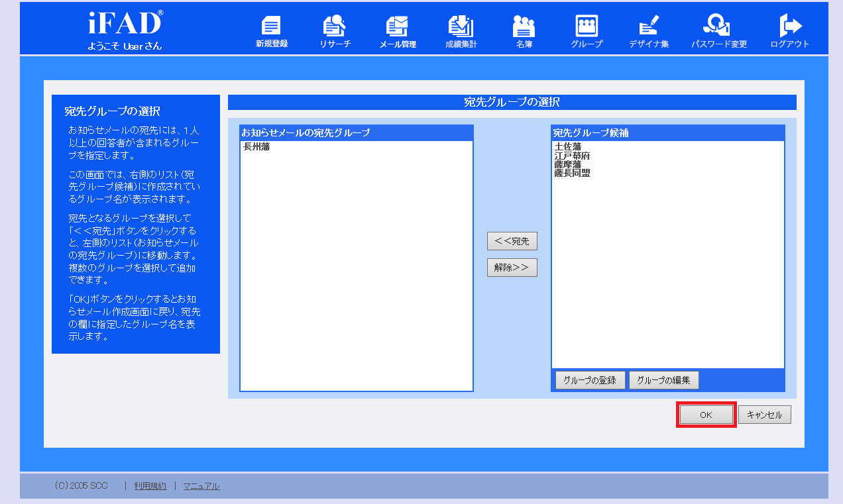Open the 成績集計 icon
Screen dimensions: 843x504
[461, 32]
